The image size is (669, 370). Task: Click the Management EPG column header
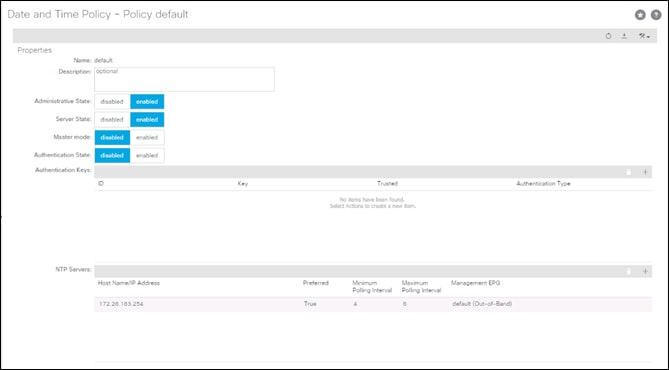(475, 283)
